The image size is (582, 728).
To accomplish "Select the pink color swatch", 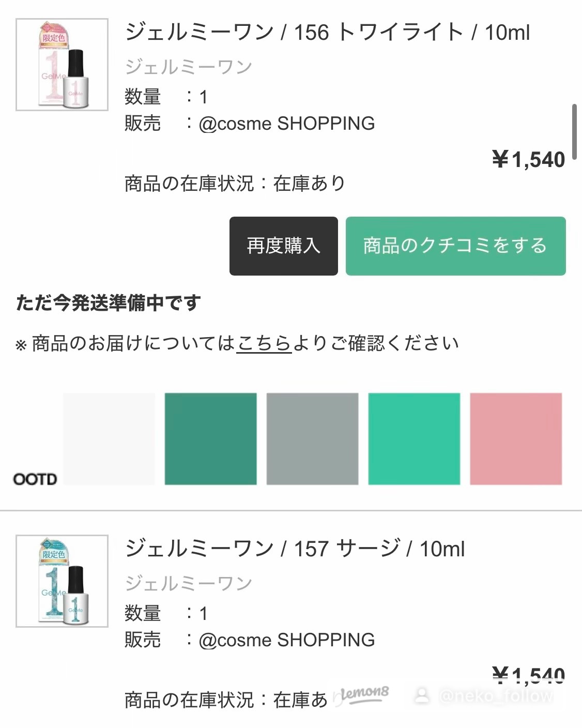I will [x=515, y=438].
